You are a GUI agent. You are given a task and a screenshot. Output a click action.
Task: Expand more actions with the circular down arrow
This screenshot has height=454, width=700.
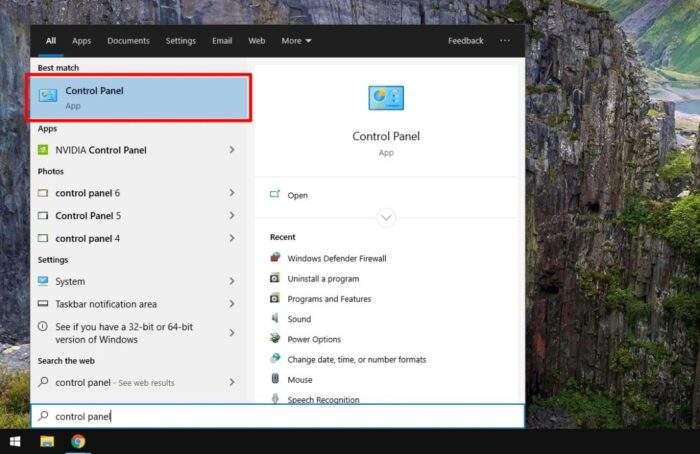[386, 218]
